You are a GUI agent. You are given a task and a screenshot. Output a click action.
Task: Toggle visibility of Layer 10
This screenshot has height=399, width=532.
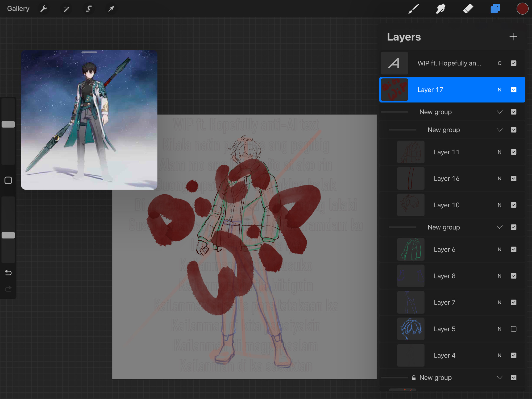[x=514, y=205]
